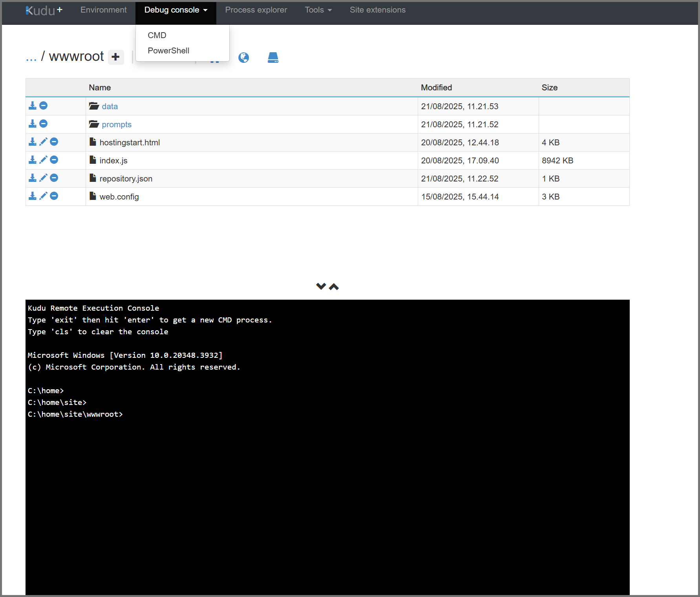
Task: Open the data folder link
Action: coord(110,106)
